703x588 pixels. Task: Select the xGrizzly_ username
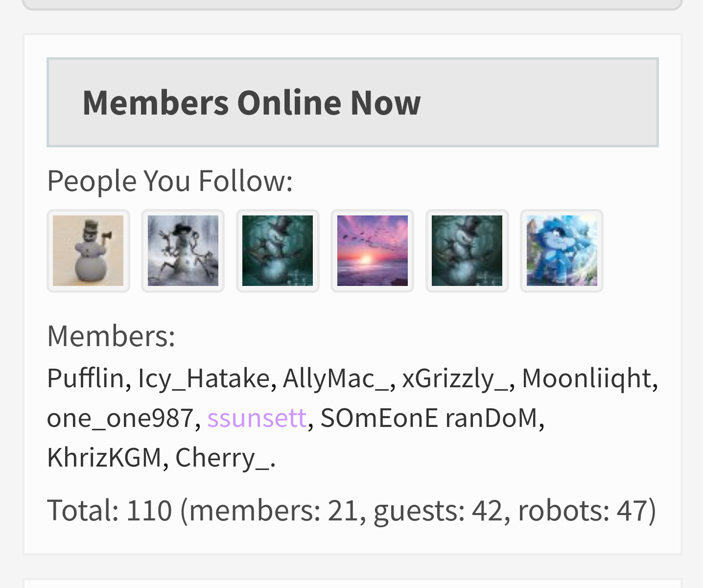[x=455, y=378]
